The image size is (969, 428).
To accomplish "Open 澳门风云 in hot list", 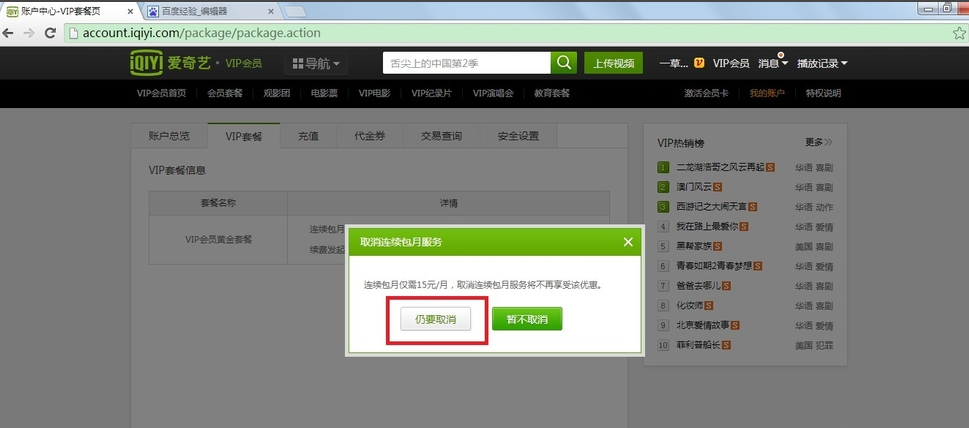I will click(694, 187).
